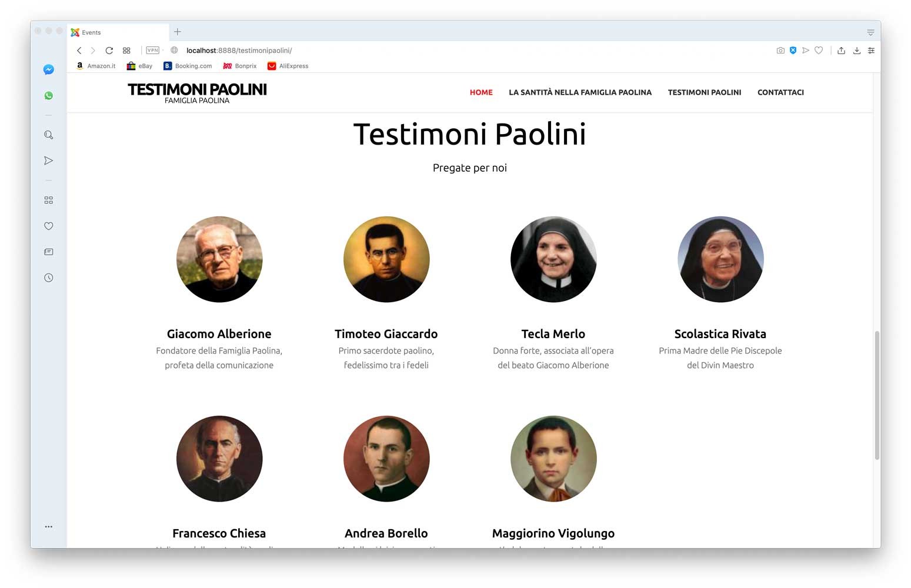Open the downloads icon

pos(857,51)
